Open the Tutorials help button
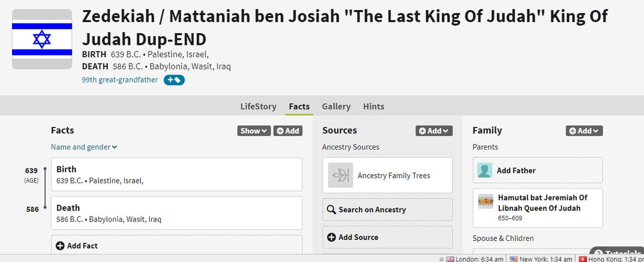This screenshot has width=644, height=262. coord(618,253)
